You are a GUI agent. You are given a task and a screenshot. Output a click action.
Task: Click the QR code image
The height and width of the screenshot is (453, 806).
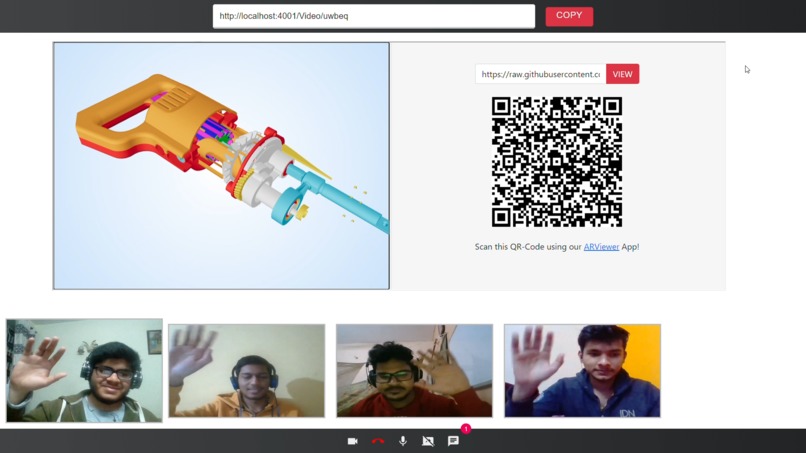(557, 162)
